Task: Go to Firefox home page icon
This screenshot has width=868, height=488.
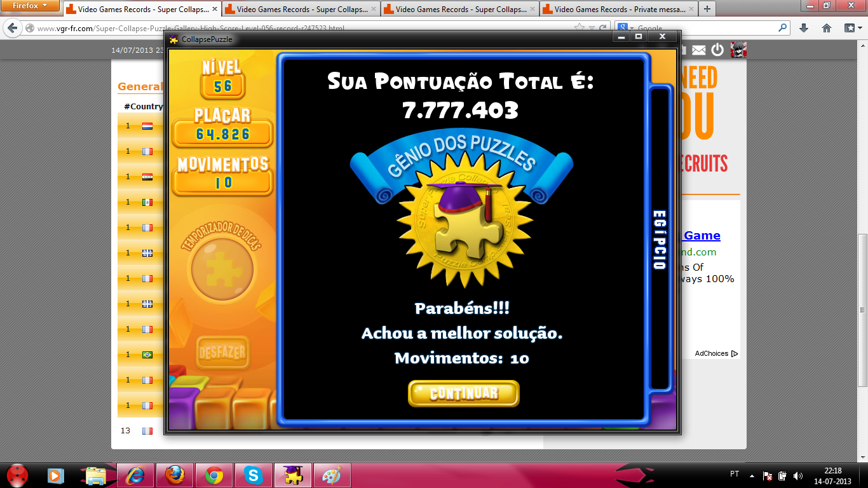Action: (x=827, y=28)
